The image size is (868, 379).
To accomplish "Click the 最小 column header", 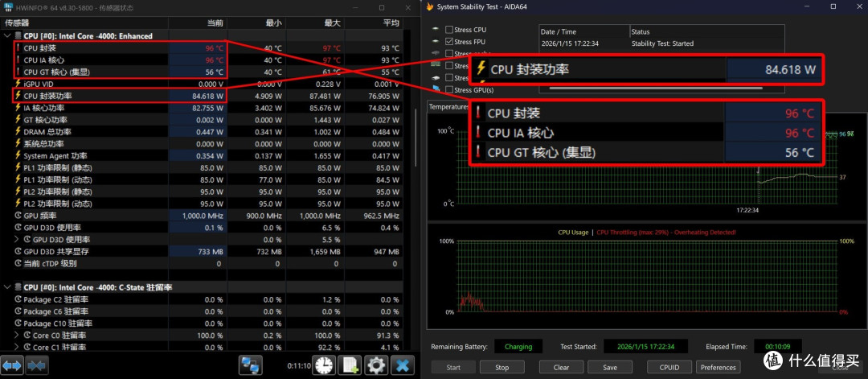I will click(256, 23).
